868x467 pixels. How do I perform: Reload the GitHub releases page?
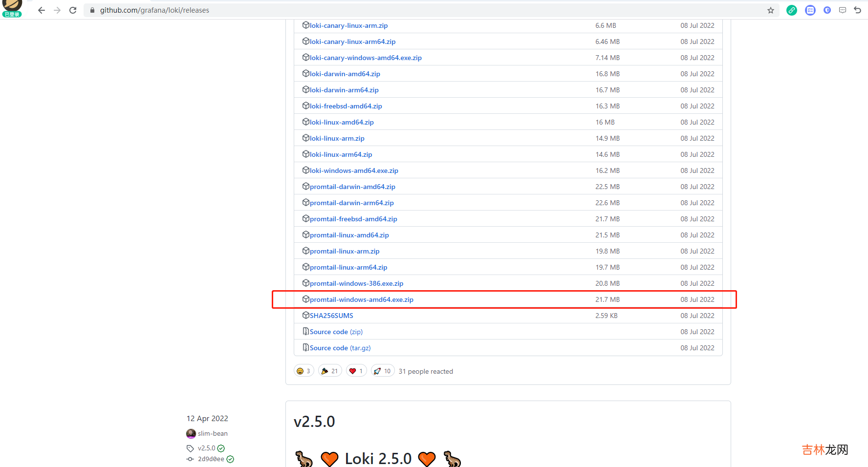tap(73, 10)
